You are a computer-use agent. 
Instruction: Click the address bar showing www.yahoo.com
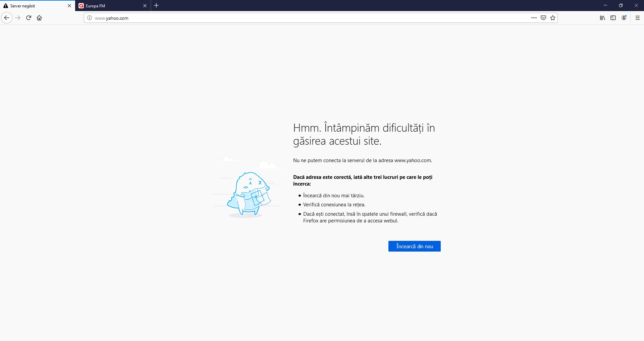(x=302, y=18)
